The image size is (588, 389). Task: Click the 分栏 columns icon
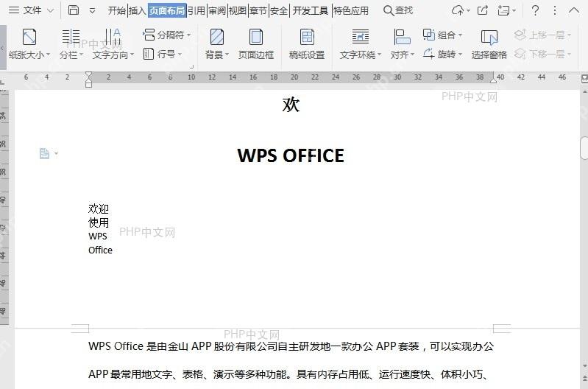71,37
